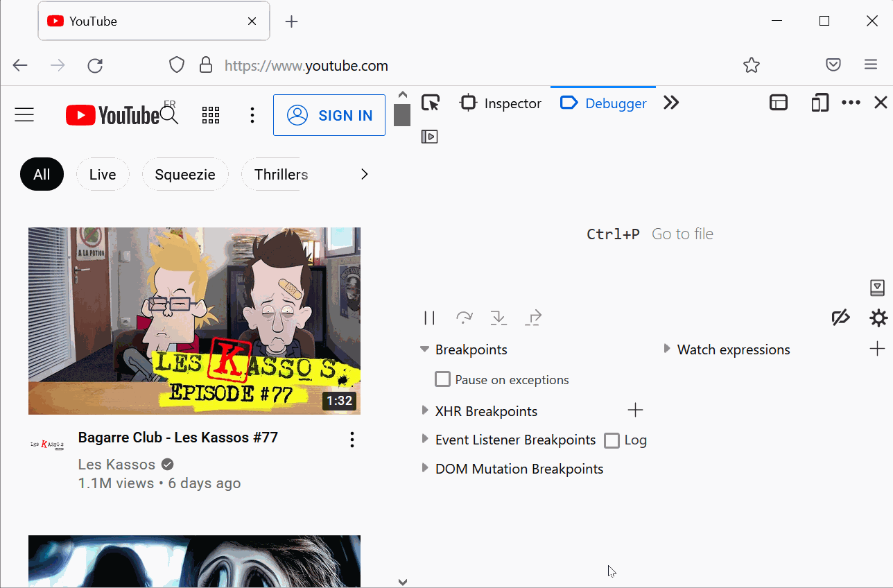Pick an element from the page
The width and height of the screenshot is (893, 588).
point(431,103)
